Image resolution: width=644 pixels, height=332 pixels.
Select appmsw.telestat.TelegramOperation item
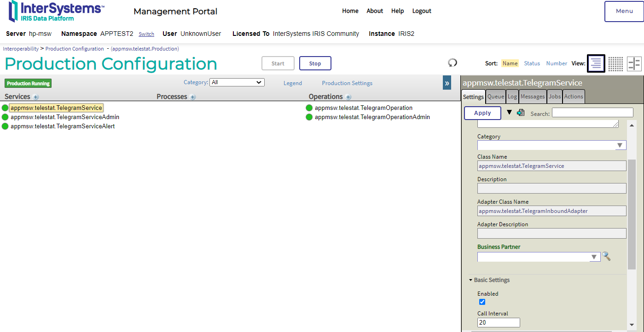[x=364, y=108]
